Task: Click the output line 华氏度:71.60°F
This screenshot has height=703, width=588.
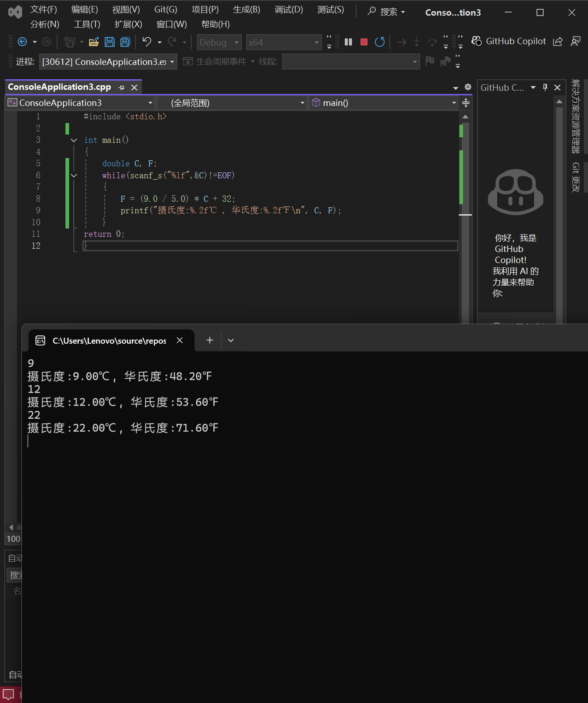Action: [175, 428]
